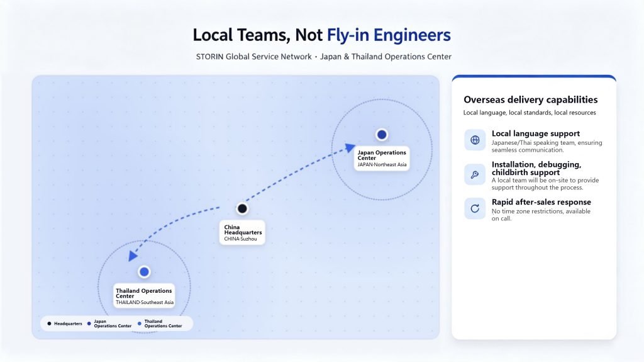644x362 pixels.
Task: Click the globe icon for local language support
Action: pos(475,140)
